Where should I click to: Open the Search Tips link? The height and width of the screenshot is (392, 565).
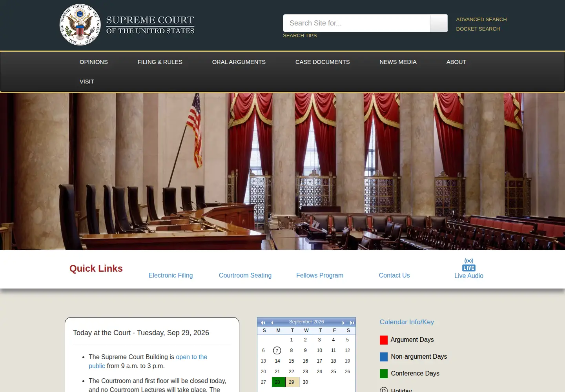coord(299,35)
